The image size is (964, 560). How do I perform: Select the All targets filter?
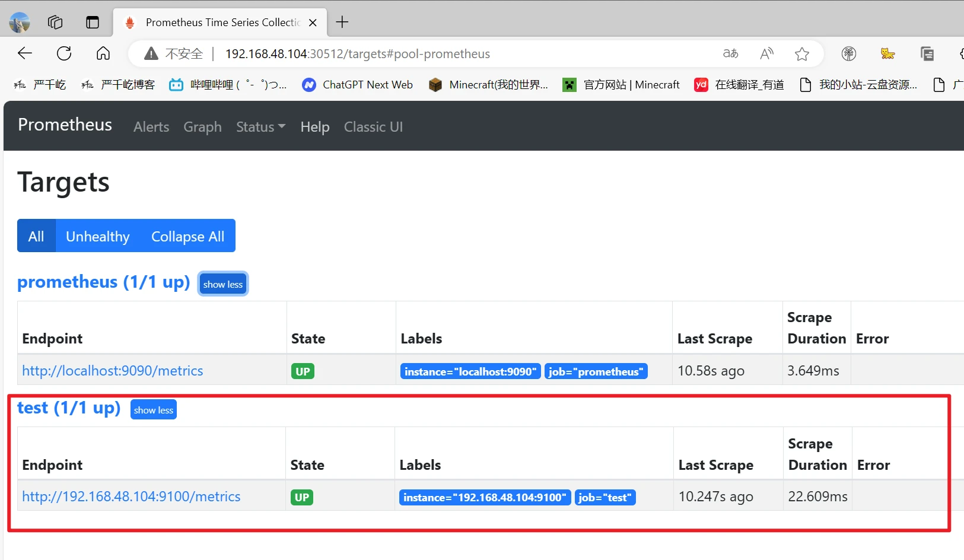36,236
